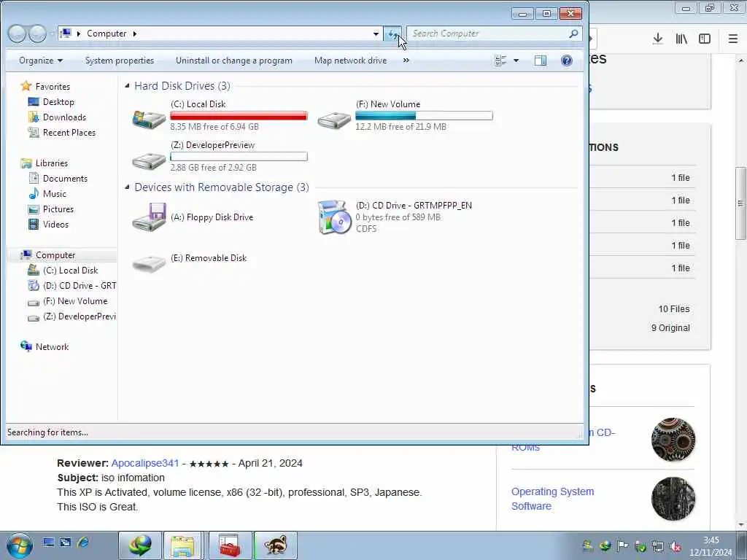Open the (F:) New Volume drive icon
747x560 pixels.
[334, 120]
